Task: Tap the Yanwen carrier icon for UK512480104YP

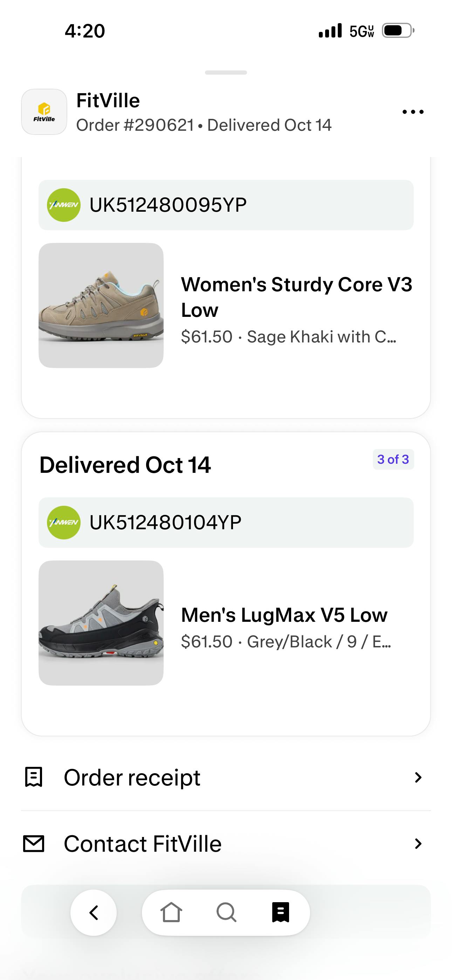Action: 63,522
